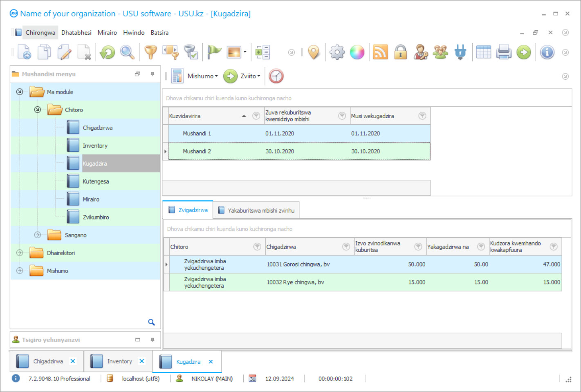The height and width of the screenshot is (392, 581).
Task: Click the map location pin icon
Action: [x=314, y=52]
